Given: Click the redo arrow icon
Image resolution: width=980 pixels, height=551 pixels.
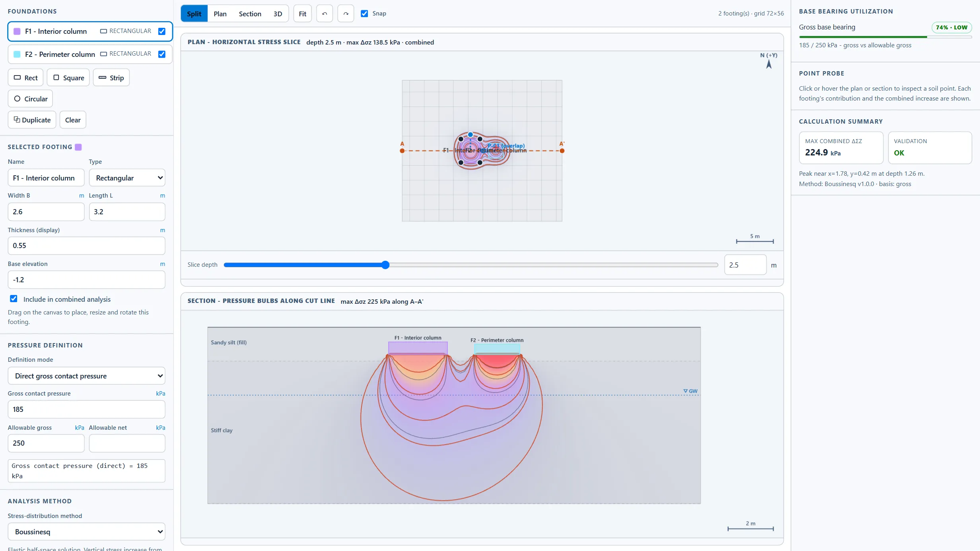Looking at the screenshot, I should 346,14.
